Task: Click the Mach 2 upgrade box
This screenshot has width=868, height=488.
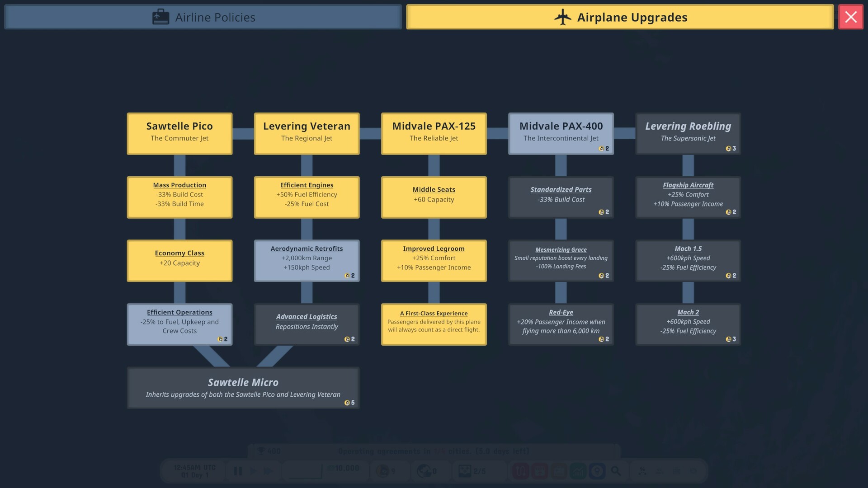Action: (x=688, y=324)
